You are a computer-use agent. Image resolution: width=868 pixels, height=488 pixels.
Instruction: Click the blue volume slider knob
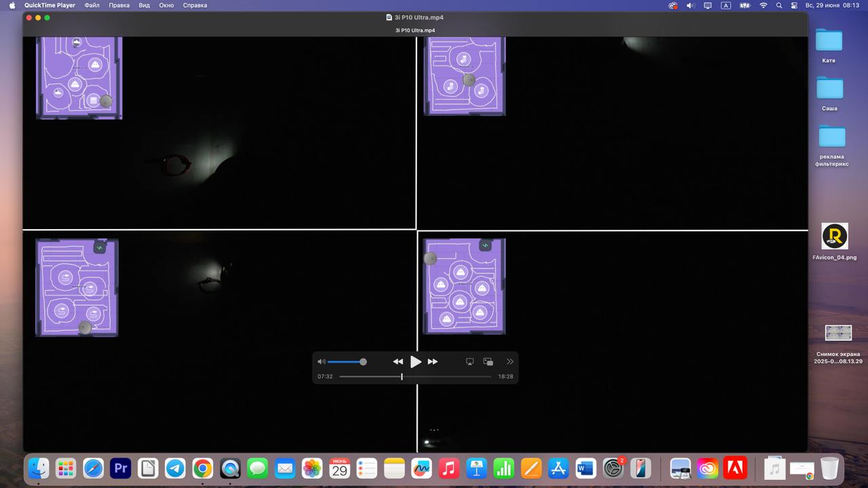click(x=363, y=362)
